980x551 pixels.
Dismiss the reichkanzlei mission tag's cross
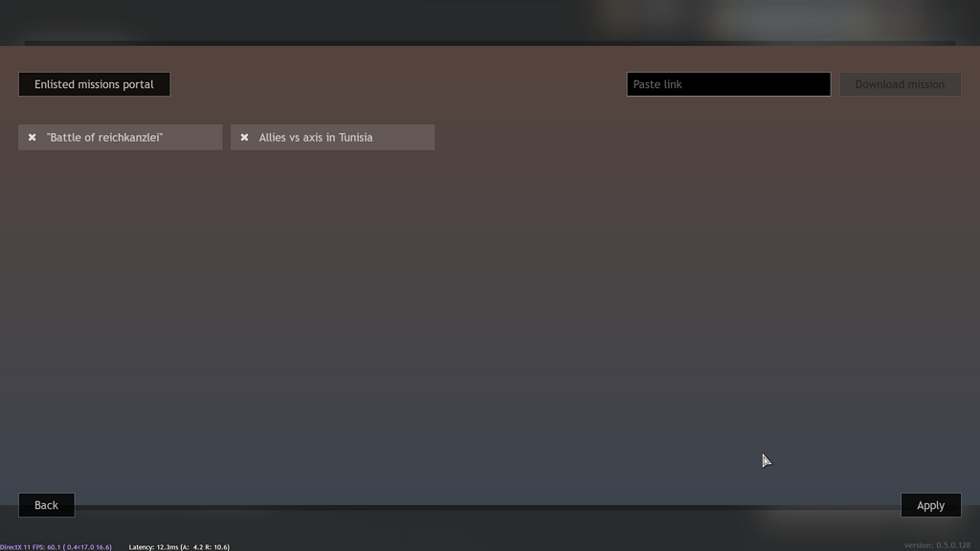(x=32, y=138)
